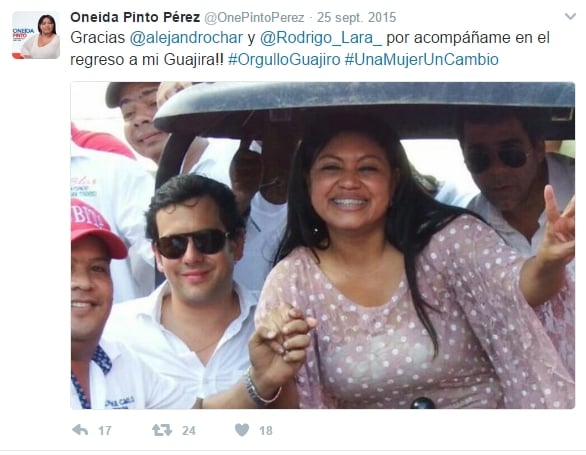Enlarge the attached tweet photo
The image size is (586, 455).
point(323,245)
